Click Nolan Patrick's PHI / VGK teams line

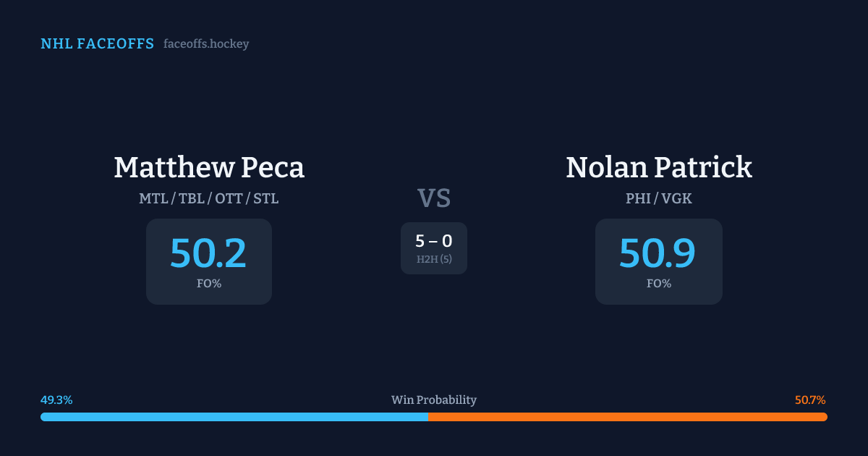click(x=659, y=198)
